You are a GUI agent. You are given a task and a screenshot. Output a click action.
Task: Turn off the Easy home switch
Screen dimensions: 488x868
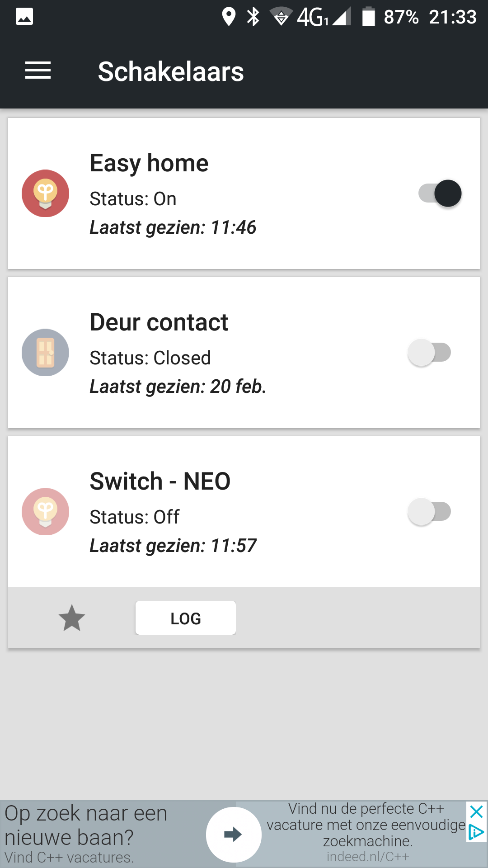pos(440,193)
